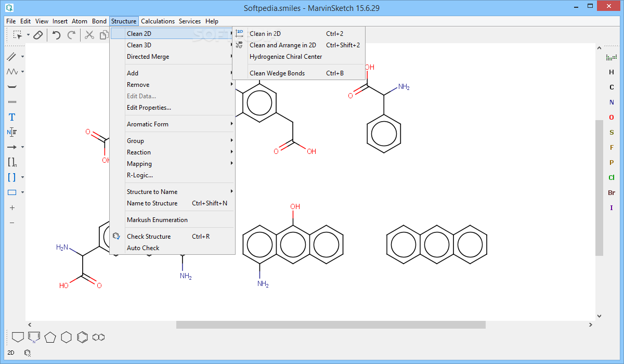Cut the selection with the scissors icon
The height and width of the screenshot is (364, 624).
[x=89, y=35]
